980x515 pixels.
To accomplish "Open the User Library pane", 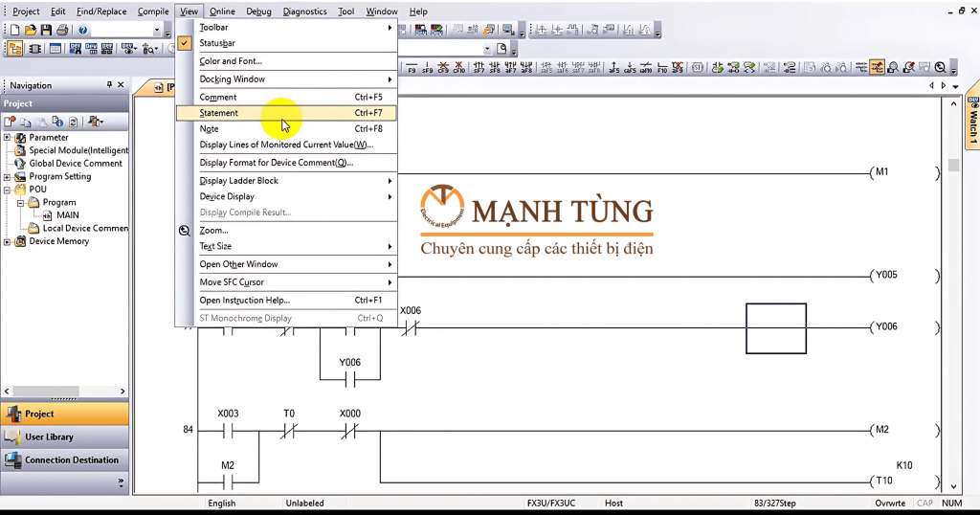I will tap(50, 437).
